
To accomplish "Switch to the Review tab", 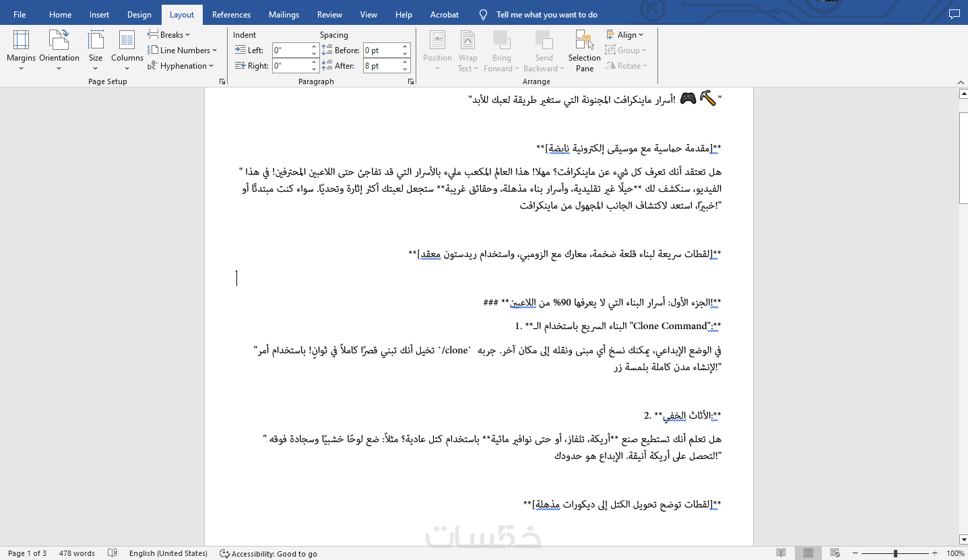I will (329, 14).
